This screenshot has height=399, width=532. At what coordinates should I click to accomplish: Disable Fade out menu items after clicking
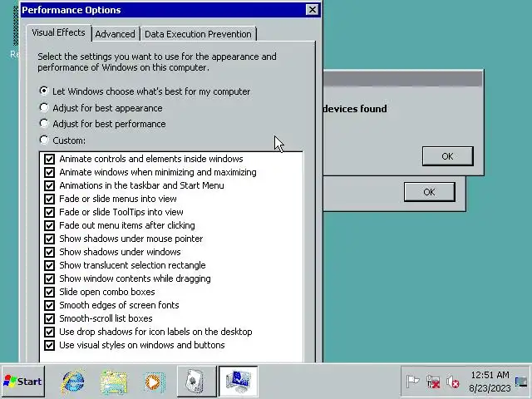50,225
